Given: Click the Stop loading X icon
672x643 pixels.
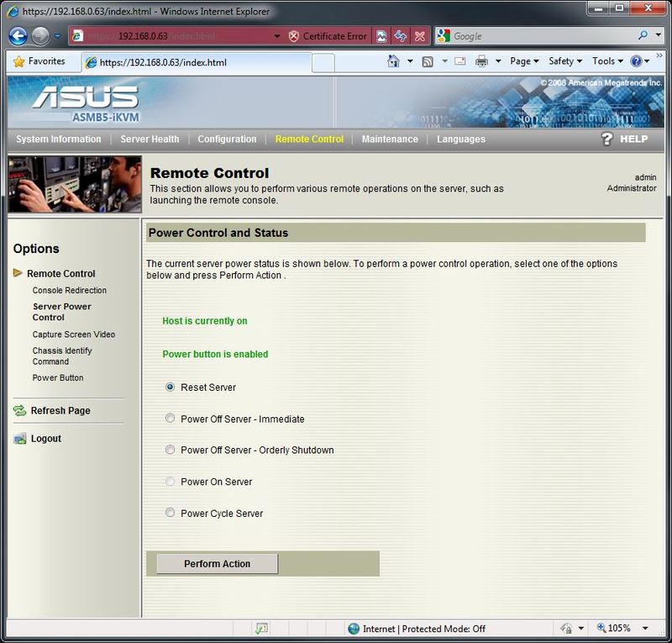Looking at the screenshot, I should tap(419, 36).
